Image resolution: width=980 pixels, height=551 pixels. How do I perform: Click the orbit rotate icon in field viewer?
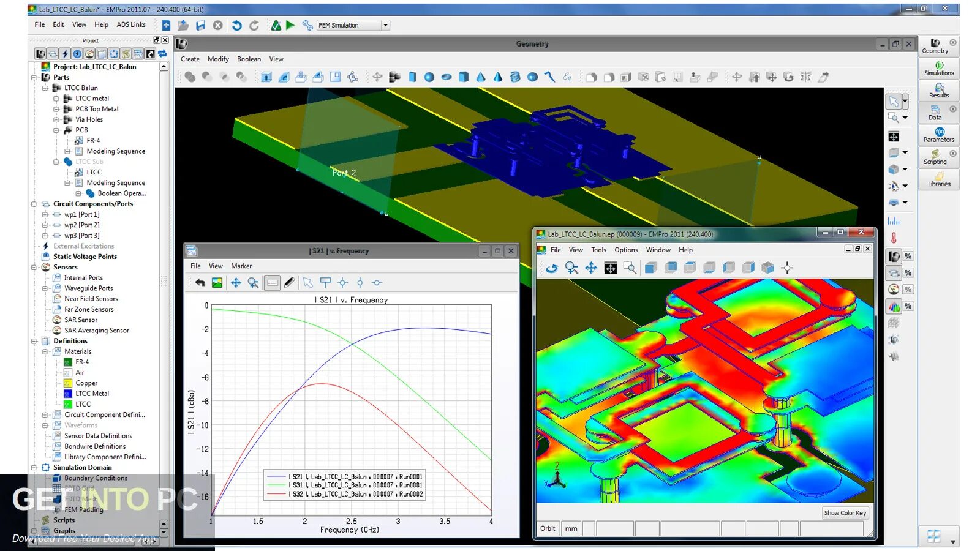[x=552, y=268]
